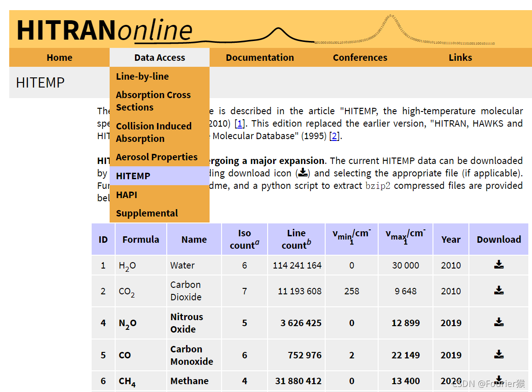Click the Year column header
This screenshot has width=532, height=392.
click(x=451, y=239)
